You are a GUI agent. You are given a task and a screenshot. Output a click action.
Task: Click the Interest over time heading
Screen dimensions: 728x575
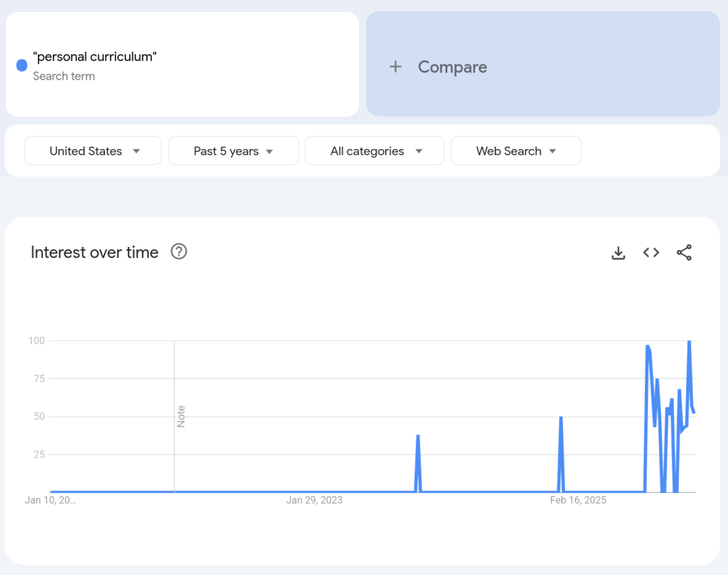[x=94, y=252]
